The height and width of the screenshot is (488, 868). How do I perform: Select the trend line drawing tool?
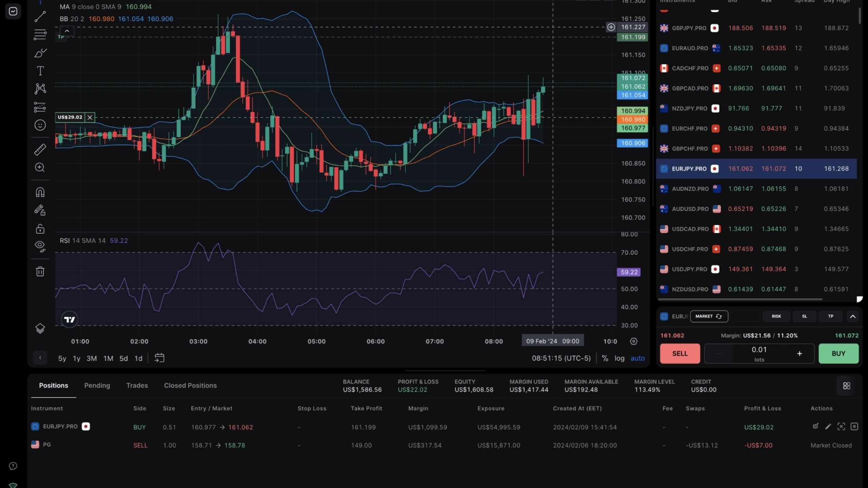pos(40,17)
